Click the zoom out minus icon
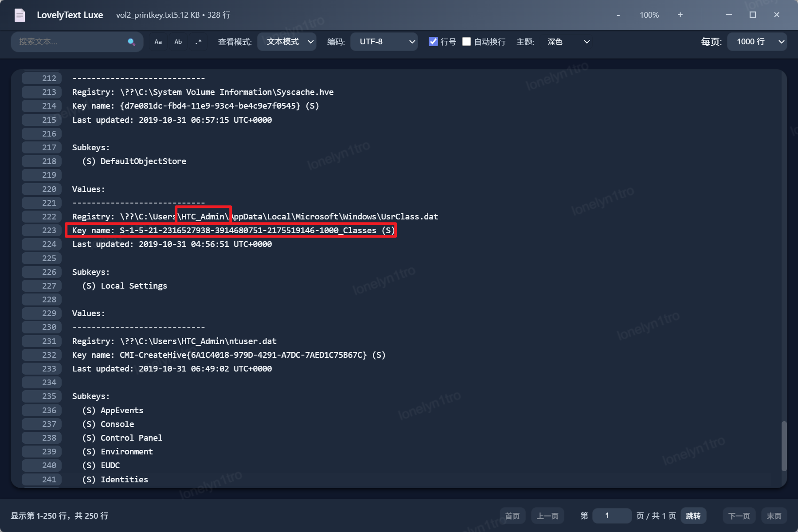Screen dimensions: 798x532 (x=618, y=15)
